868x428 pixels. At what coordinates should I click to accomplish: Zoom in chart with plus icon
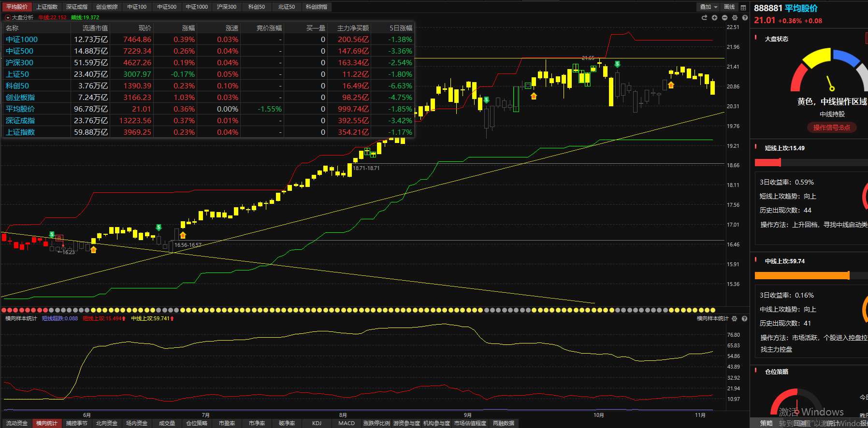pyautogui.click(x=714, y=17)
